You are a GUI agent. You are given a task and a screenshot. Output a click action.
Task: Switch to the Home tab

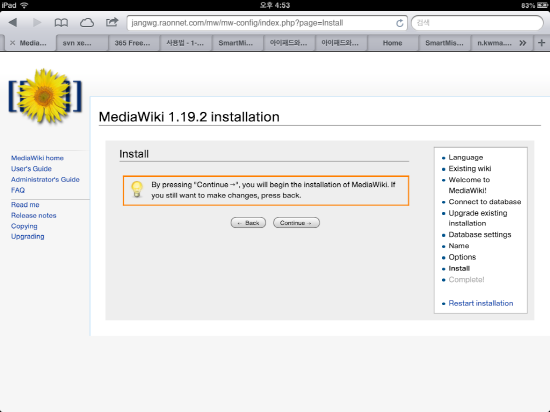tap(393, 43)
